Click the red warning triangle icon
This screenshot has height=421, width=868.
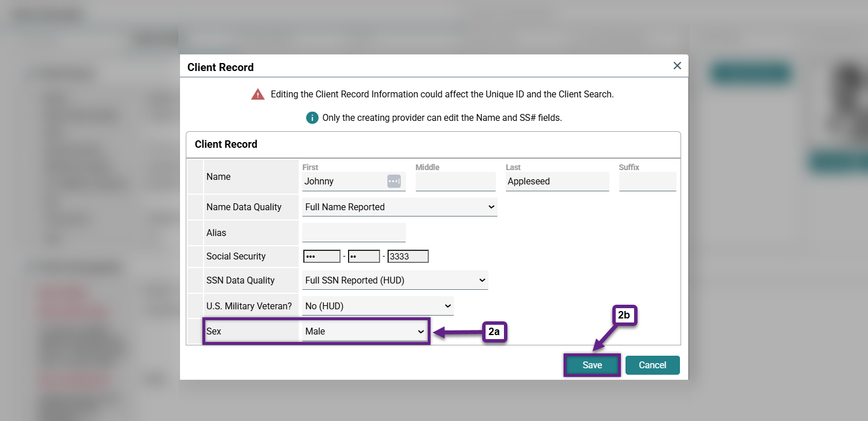pos(257,95)
